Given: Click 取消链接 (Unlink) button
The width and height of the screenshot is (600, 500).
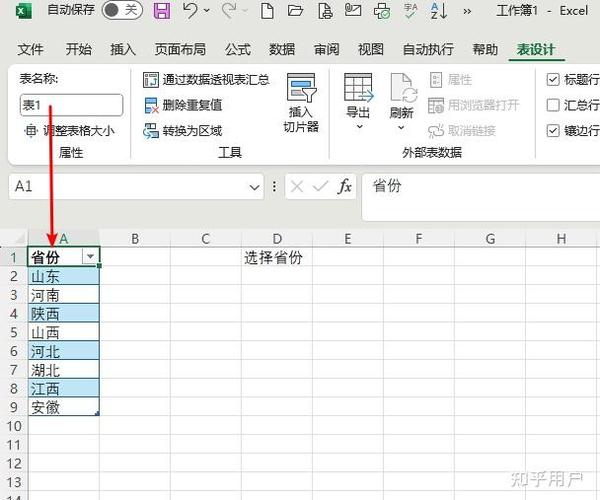Looking at the screenshot, I should pos(462,131).
